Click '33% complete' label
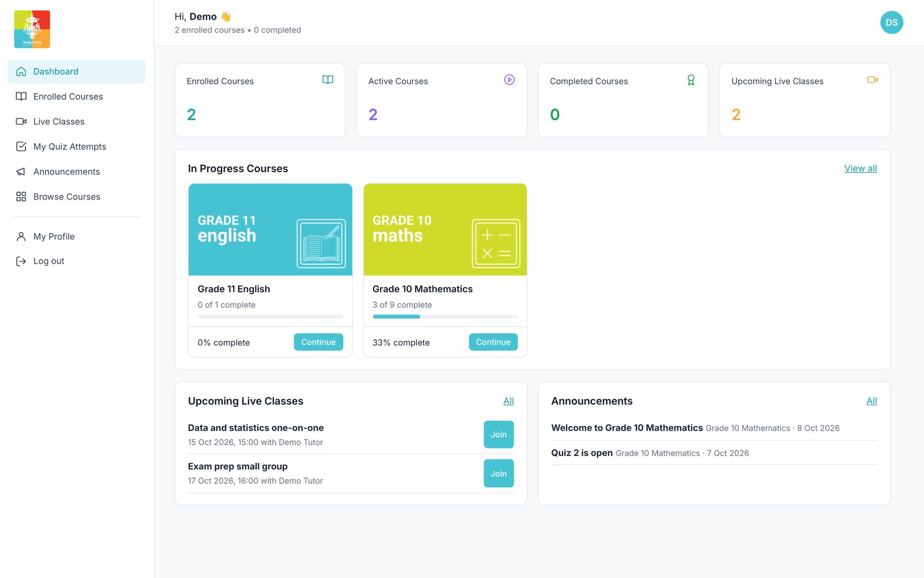The height and width of the screenshot is (578, 924). (401, 343)
